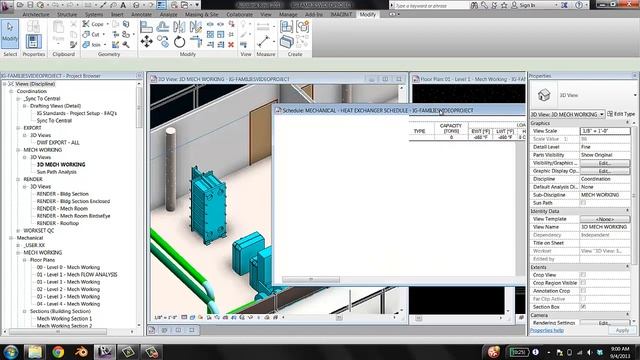Collapse the Mechanical node in Project Browser
Screen dimensions: 640x360
11,238
